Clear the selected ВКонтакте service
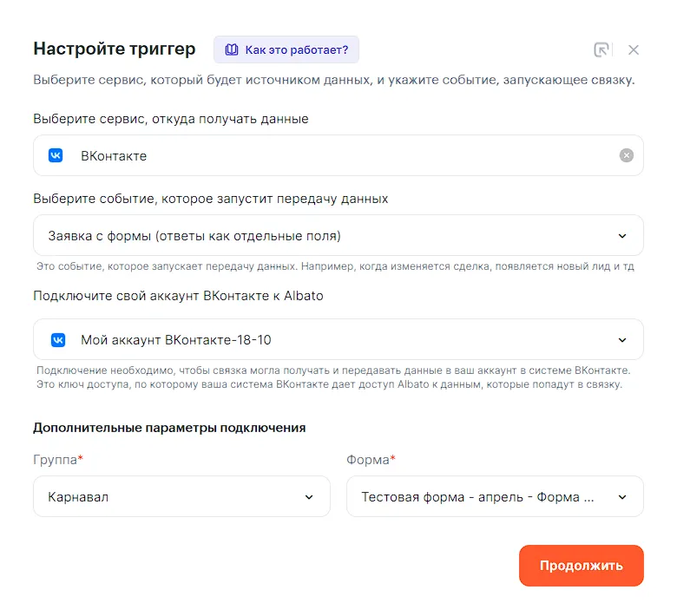The width and height of the screenshot is (677, 616). pyautogui.click(x=627, y=155)
